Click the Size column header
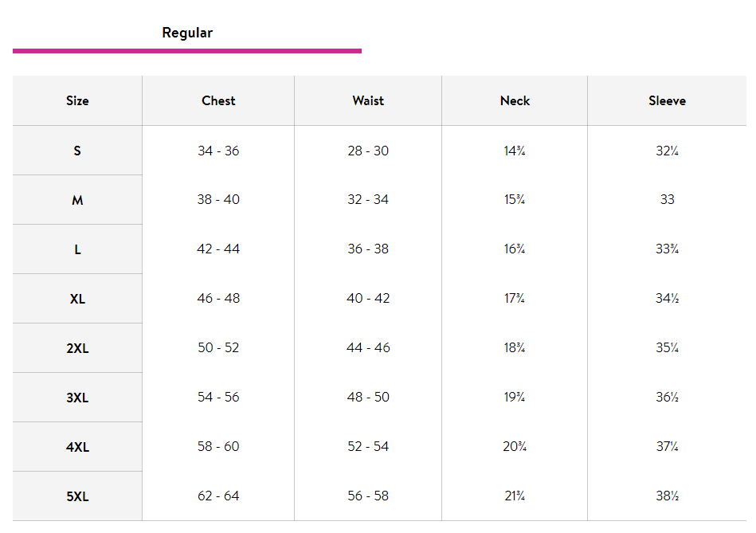Screen dimensions: 756x533 click(x=77, y=101)
